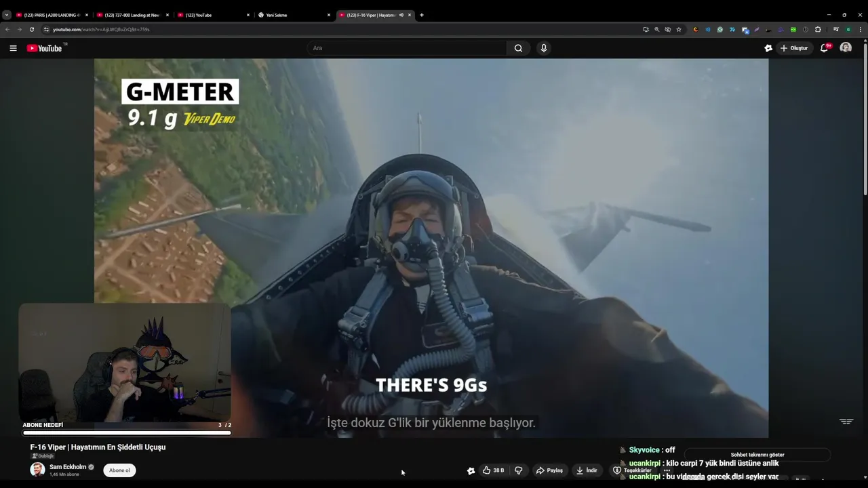
Task: Switch to the Yeni Sekme tab
Action: 294,15
